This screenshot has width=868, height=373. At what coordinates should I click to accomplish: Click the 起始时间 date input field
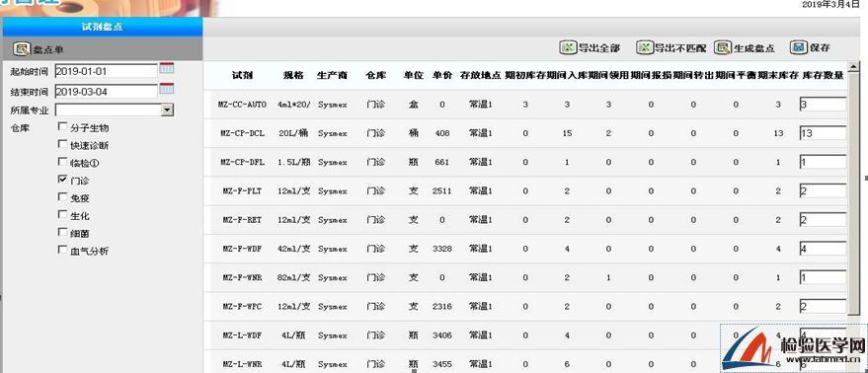point(107,70)
